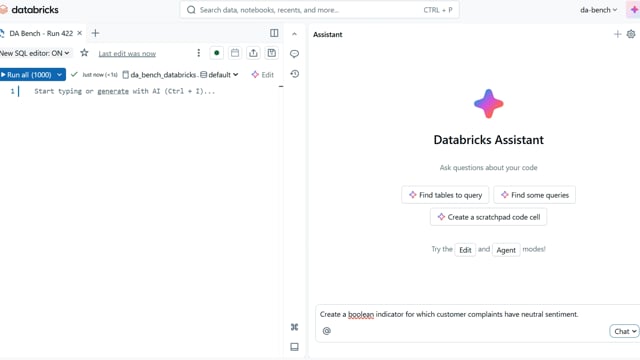Image resolution: width=640 pixels, height=360 pixels.
Task: Click the keyboard shortcuts icon
Action: click(294, 327)
